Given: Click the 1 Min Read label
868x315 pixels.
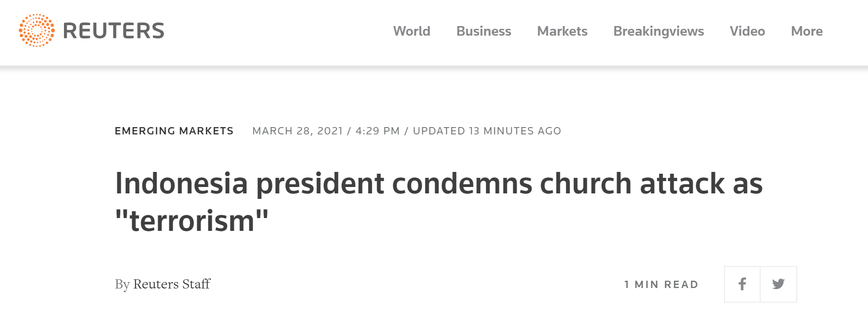Looking at the screenshot, I should pyautogui.click(x=661, y=284).
